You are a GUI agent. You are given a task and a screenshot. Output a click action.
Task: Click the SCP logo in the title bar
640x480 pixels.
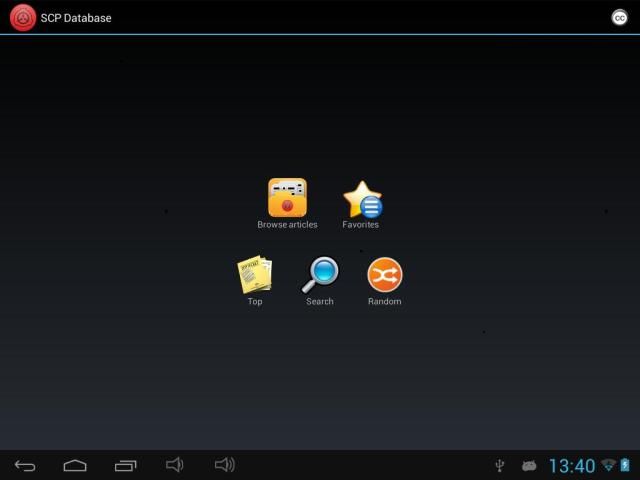tap(22, 17)
